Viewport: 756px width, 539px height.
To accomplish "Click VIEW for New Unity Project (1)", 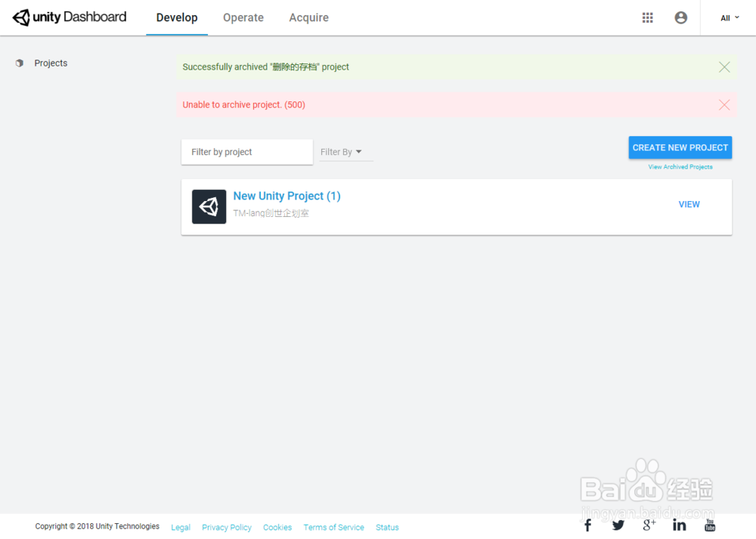I will [x=689, y=204].
